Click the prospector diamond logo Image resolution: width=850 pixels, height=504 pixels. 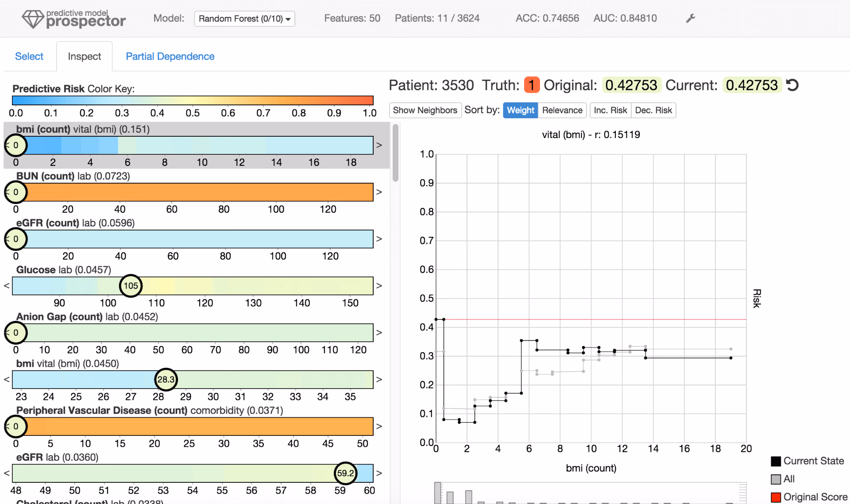tap(33, 19)
